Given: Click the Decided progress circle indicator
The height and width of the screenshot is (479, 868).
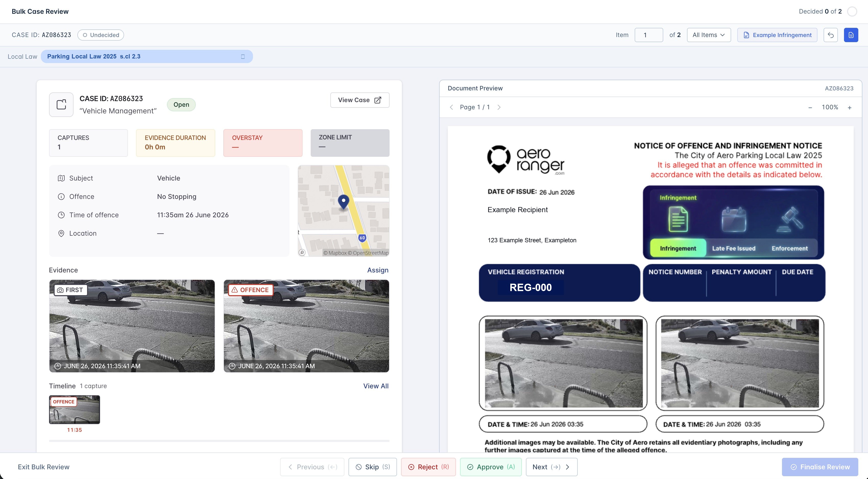Looking at the screenshot, I should pyautogui.click(x=852, y=11).
